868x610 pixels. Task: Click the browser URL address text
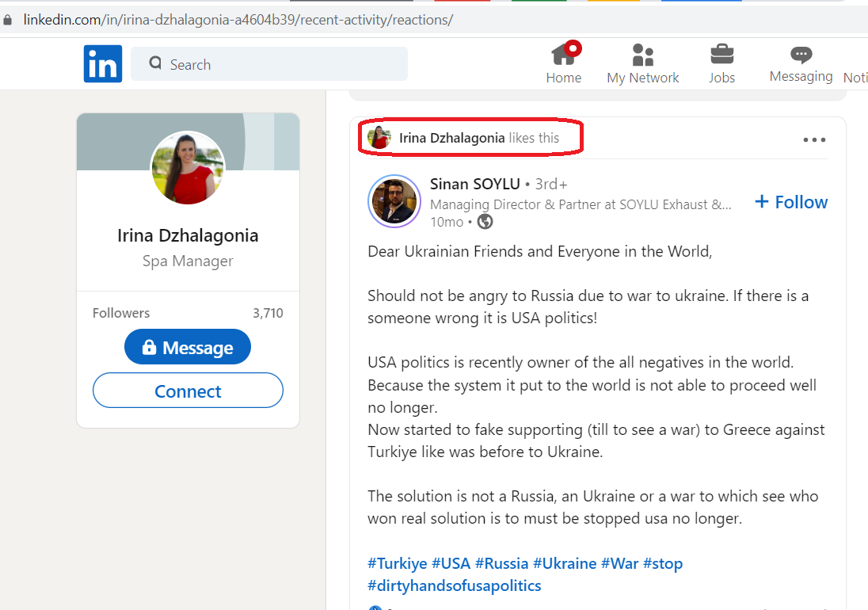pyautogui.click(x=238, y=20)
